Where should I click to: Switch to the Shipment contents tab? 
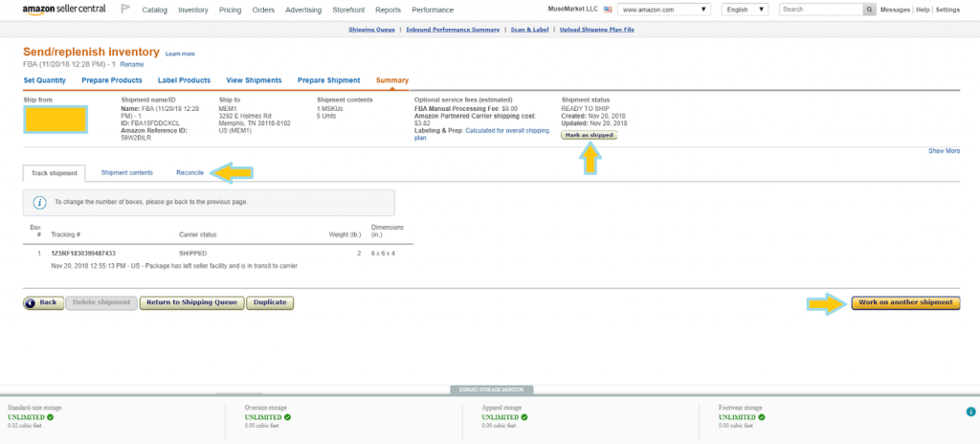coord(127,172)
